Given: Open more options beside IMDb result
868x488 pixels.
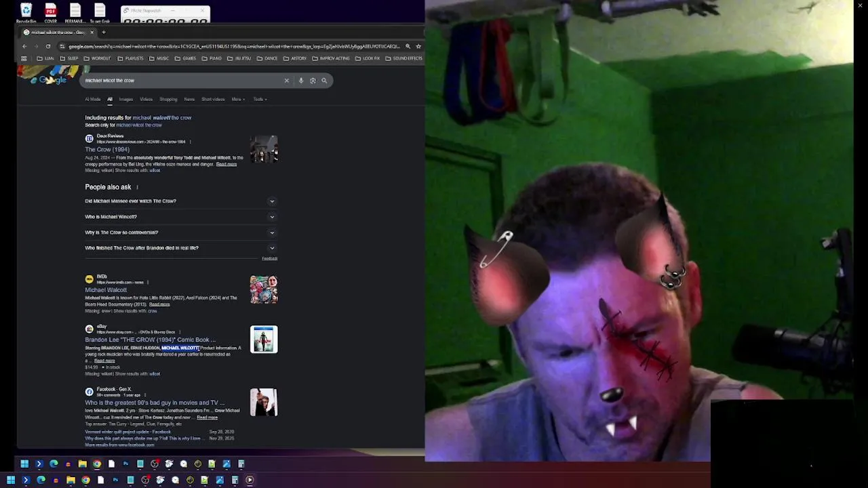Looking at the screenshot, I should (x=147, y=282).
